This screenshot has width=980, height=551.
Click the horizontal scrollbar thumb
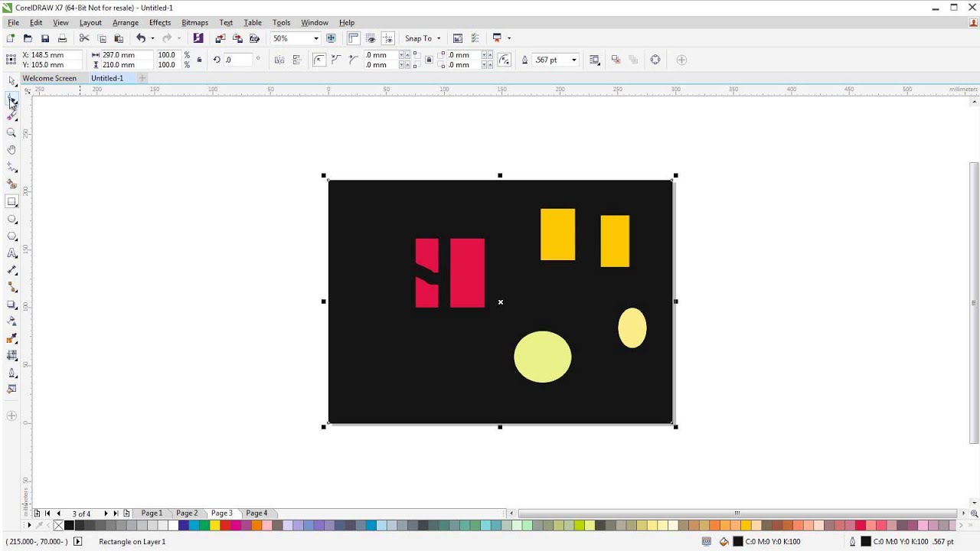(x=738, y=514)
